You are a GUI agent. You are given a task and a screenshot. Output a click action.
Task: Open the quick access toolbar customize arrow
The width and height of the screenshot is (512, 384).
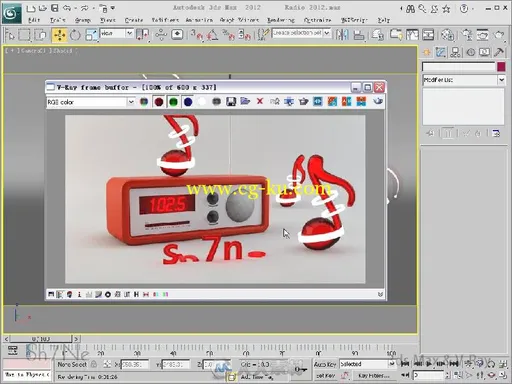coord(113,8)
